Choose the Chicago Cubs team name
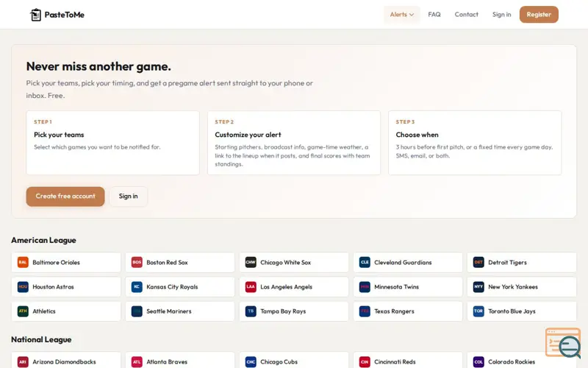The width and height of the screenshot is (588, 368). [279, 362]
